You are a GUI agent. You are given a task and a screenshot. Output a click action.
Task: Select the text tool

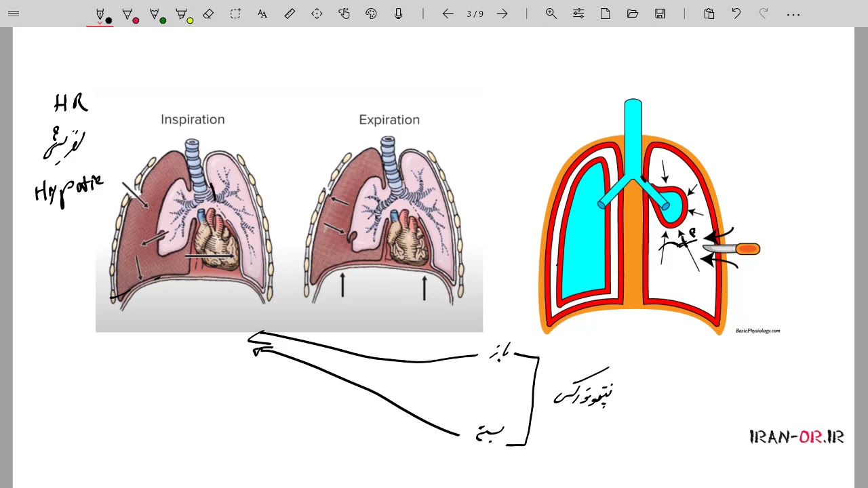coord(262,14)
